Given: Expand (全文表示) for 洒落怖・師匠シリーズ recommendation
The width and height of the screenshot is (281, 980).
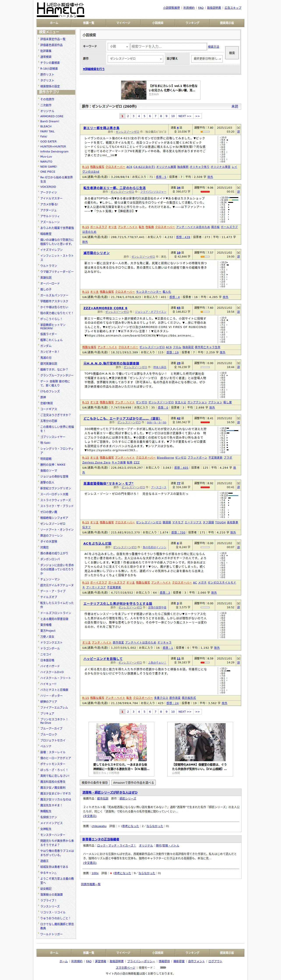Looking at the screenshot, I should tap(90, 816).
